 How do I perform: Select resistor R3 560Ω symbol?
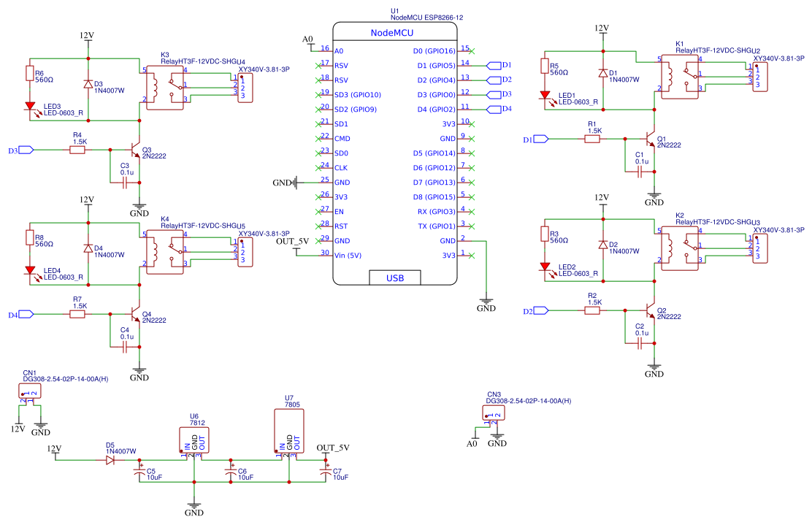[x=545, y=234]
